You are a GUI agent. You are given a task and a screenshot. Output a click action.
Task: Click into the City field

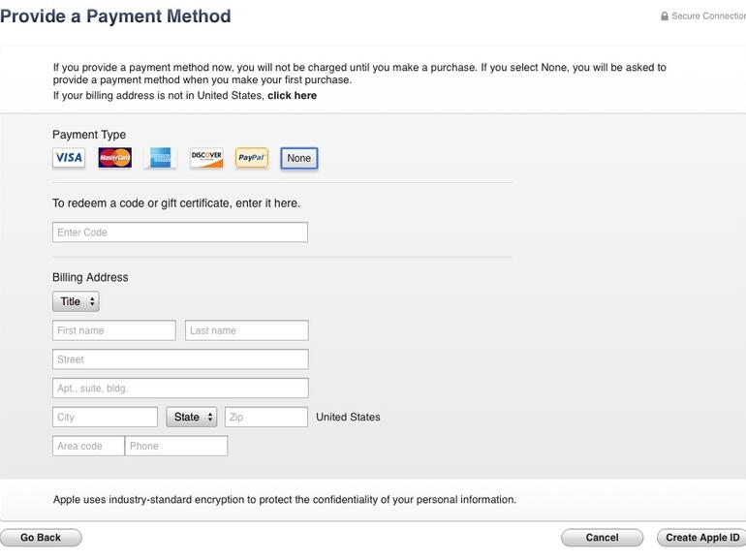(105, 417)
